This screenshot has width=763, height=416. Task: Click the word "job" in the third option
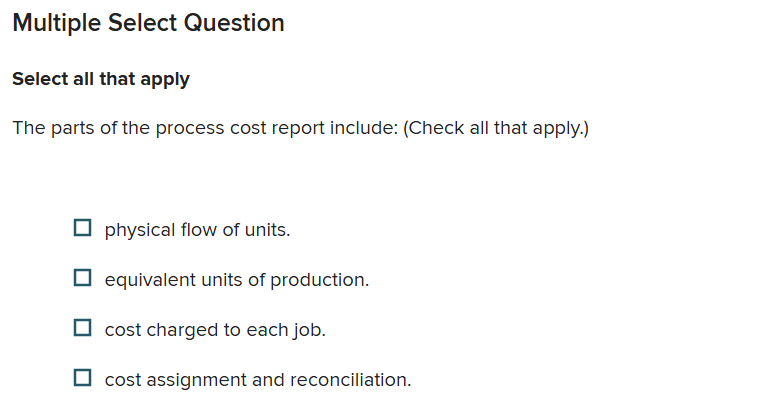[x=307, y=330]
